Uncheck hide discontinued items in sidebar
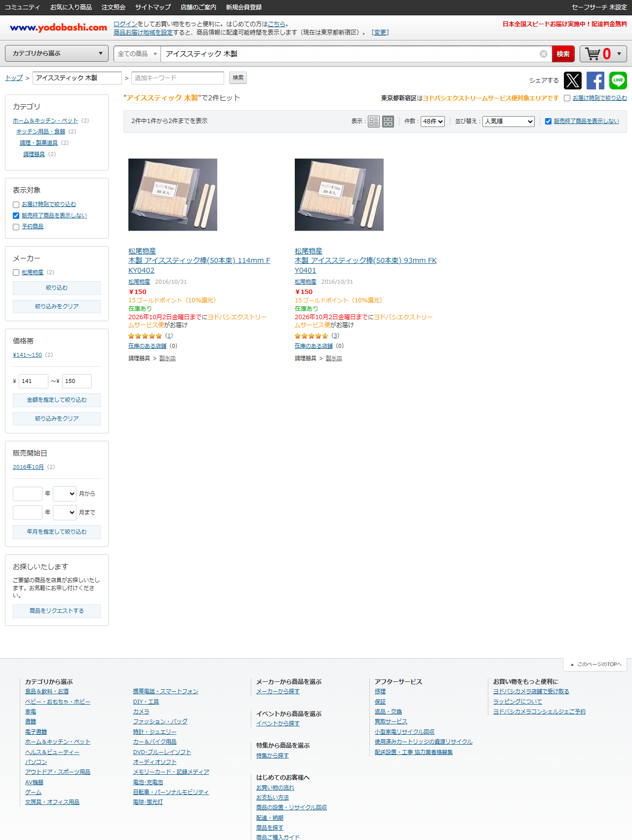 tap(16, 216)
